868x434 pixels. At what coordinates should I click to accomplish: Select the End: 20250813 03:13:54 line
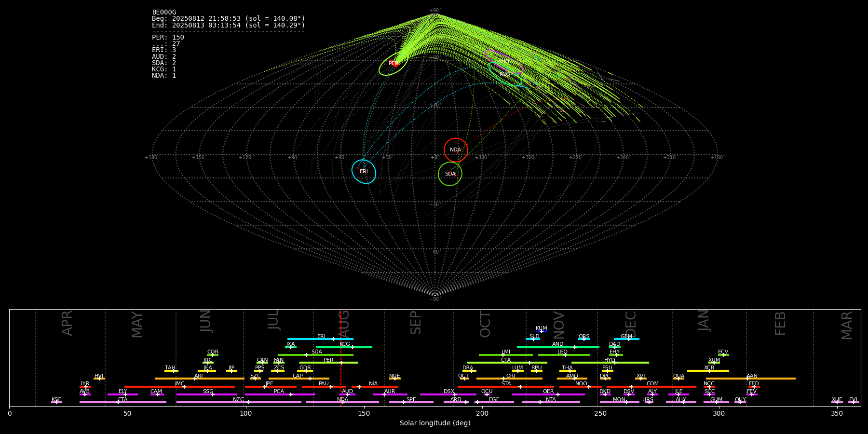(x=229, y=25)
